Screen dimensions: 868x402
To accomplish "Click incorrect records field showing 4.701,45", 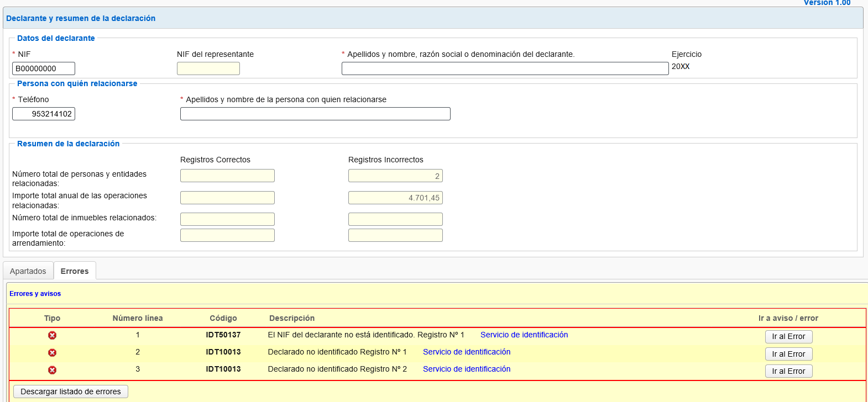I will [x=395, y=198].
